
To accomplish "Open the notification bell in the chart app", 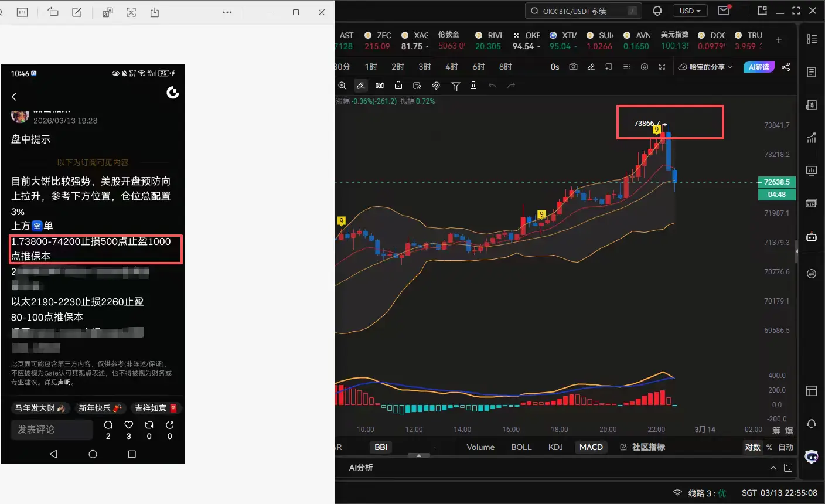I will coord(657,11).
